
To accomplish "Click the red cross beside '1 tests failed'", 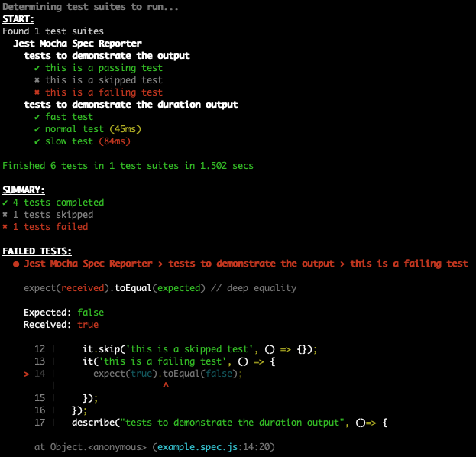I will tap(5, 227).
